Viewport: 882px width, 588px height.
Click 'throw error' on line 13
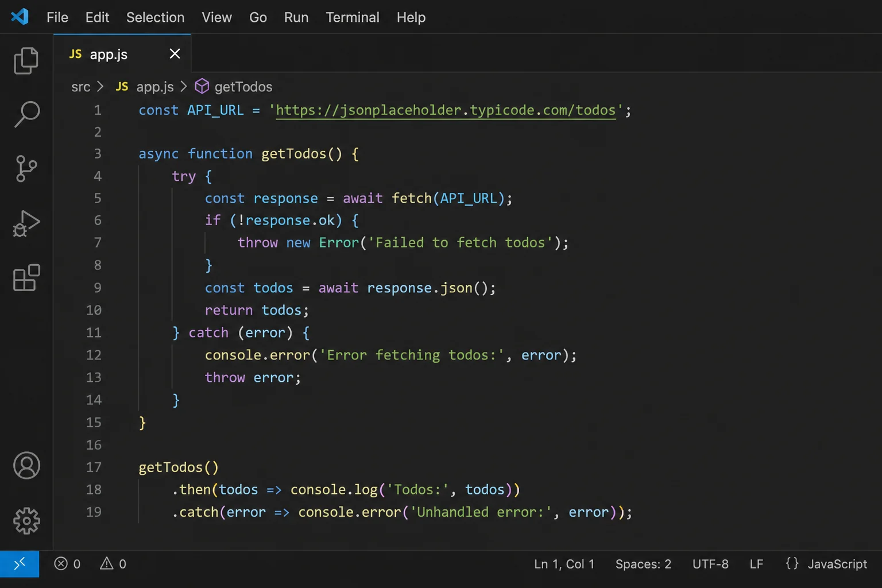coord(249,377)
